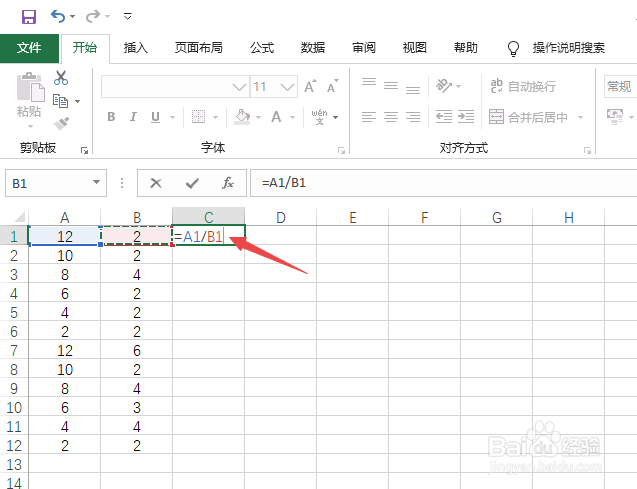Click the Increase Font Size icon
This screenshot has width=637, height=489.
310,86
